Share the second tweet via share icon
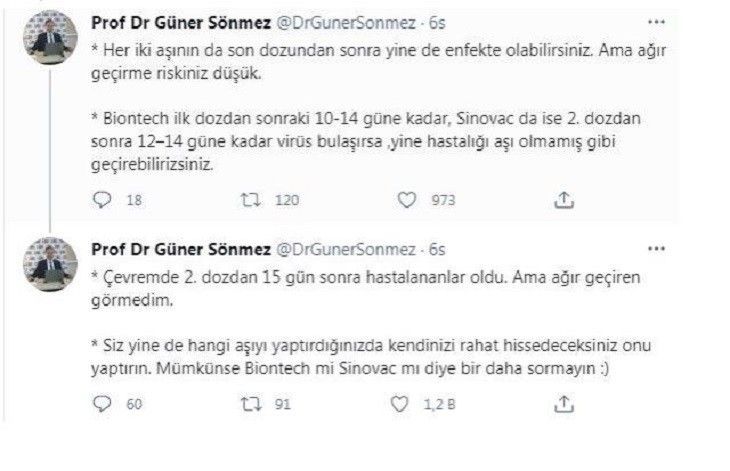Screen dimensions: 730x471 coord(565,404)
